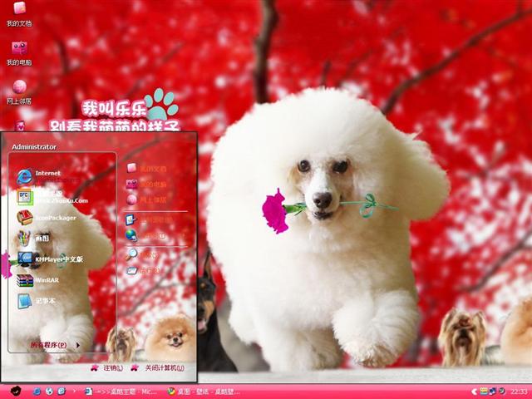Click the 22:33 taskbar clock

coord(519,392)
